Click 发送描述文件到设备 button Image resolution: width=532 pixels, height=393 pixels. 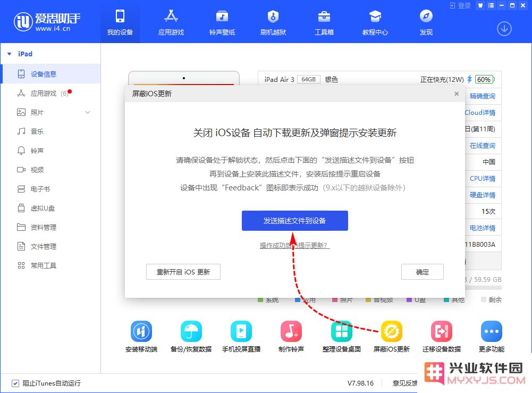(295, 221)
